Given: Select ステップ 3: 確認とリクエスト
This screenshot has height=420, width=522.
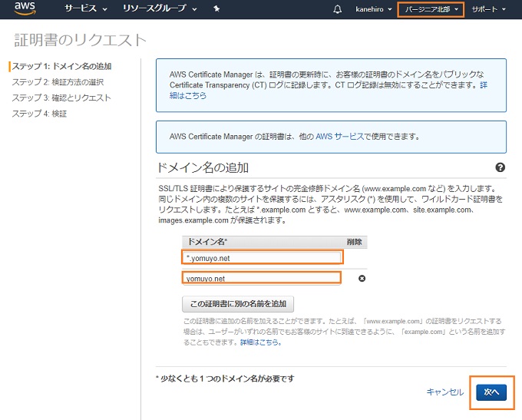Looking at the screenshot, I should (61, 98).
